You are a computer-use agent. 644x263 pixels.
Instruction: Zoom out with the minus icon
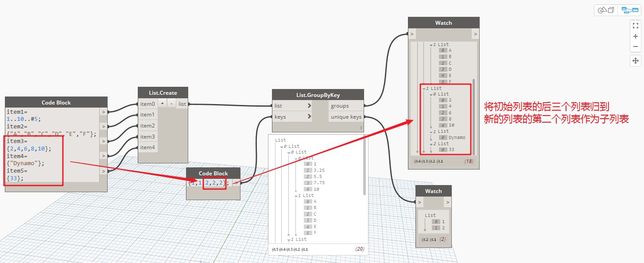click(636, 46)
